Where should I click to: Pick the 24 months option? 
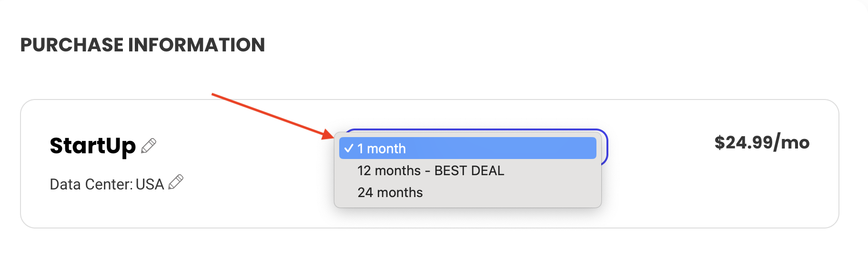click(x=390, y=192)
